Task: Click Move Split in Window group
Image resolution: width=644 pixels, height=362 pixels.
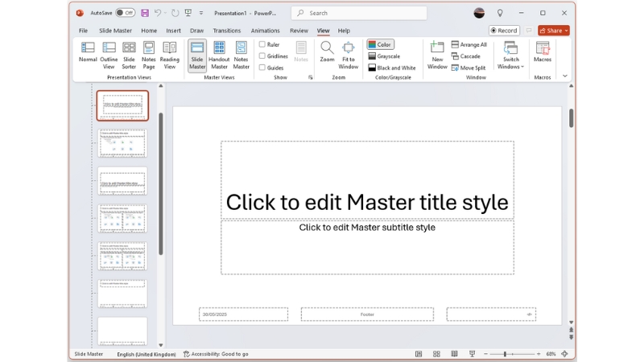Action: coord(469,68)
